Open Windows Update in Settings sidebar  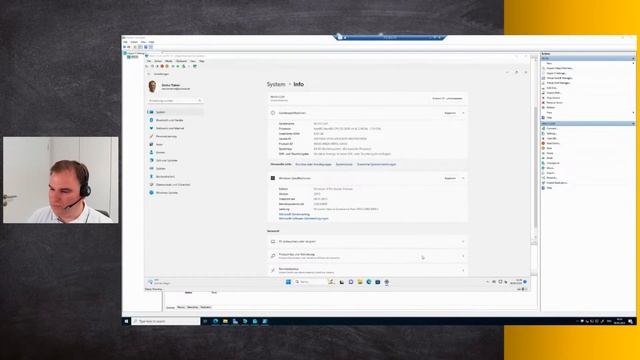click(x=175, y=193)
